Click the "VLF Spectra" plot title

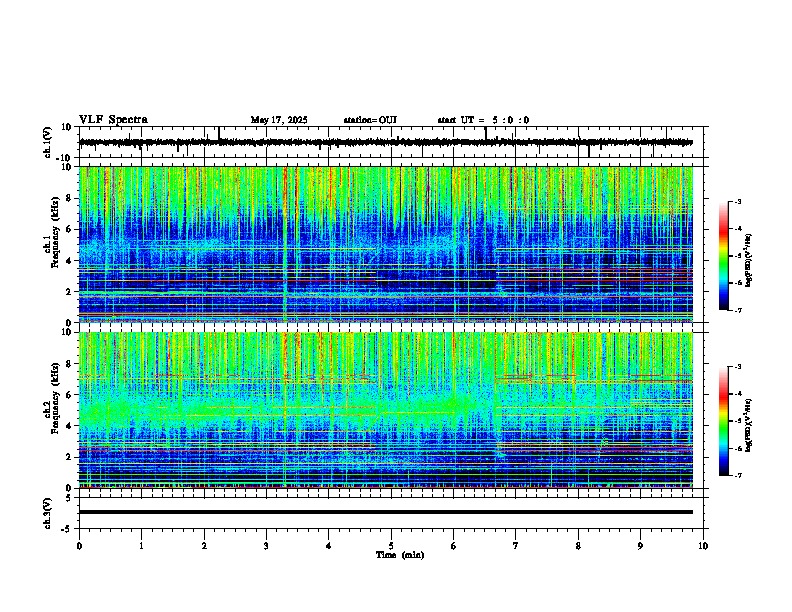tap(113, 120)
